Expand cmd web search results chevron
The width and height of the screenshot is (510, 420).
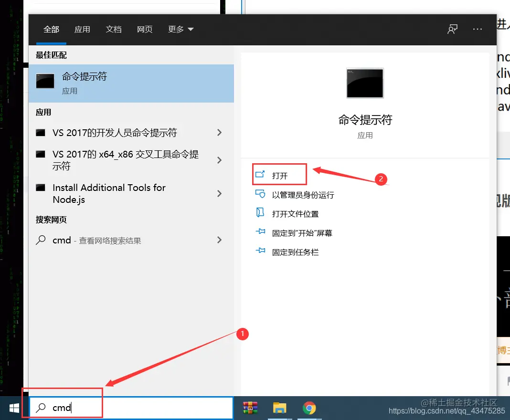pyautogui.click(x=219, y=240)
